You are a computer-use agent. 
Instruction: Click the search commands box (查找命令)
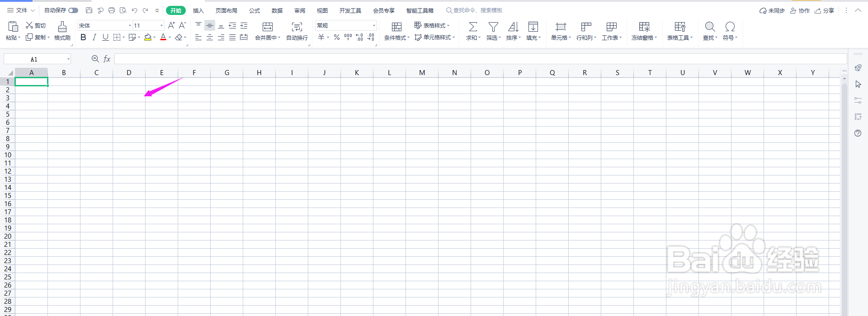(x=474, y=10)
